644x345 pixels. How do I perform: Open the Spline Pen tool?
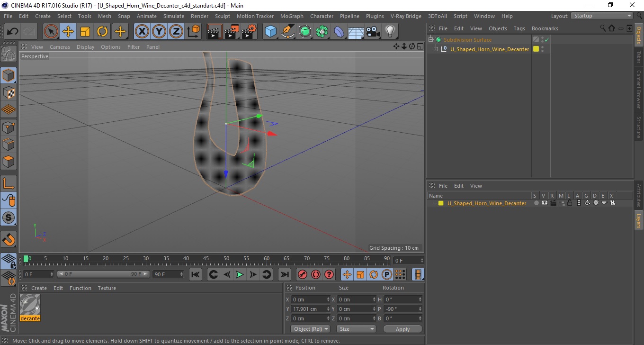pos(288,32)
